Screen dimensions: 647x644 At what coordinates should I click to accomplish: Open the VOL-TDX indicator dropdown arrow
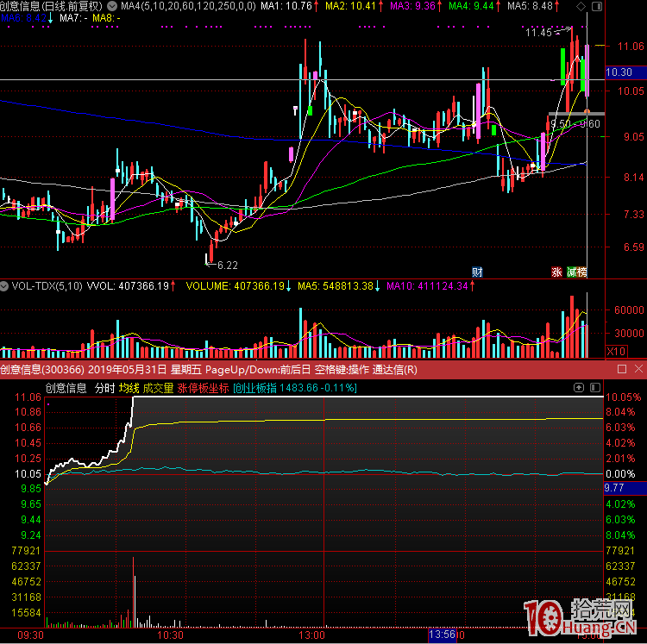[4, 285]
